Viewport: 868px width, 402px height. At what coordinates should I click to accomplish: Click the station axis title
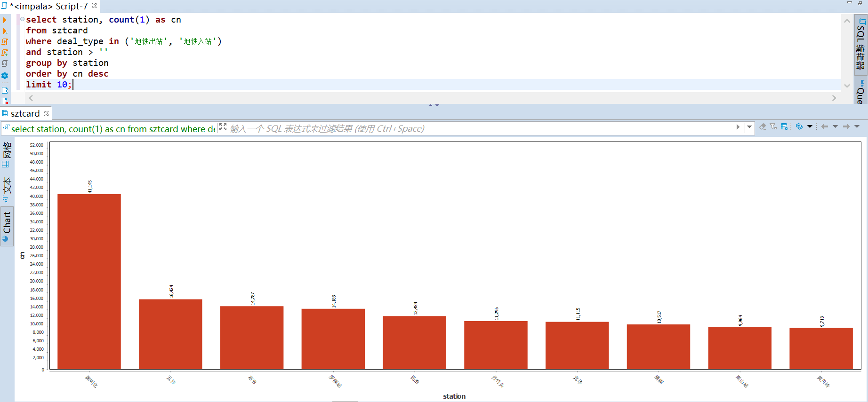click(x=454, y=396)
